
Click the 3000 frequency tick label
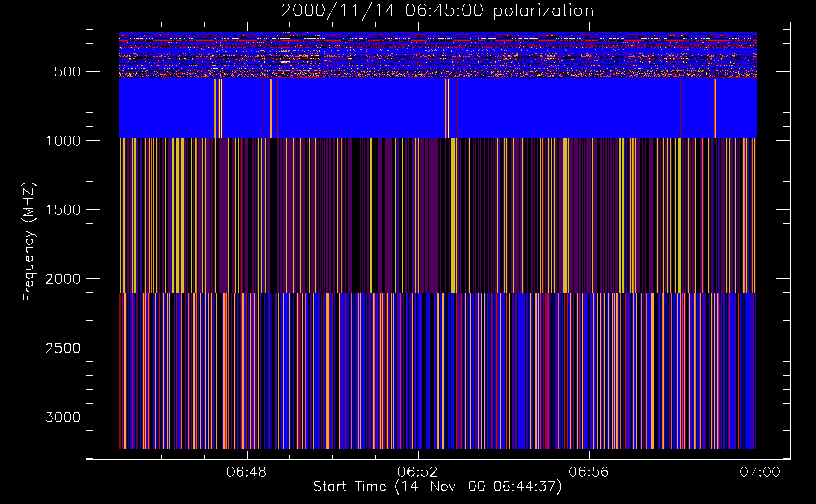tap(63, 417)
